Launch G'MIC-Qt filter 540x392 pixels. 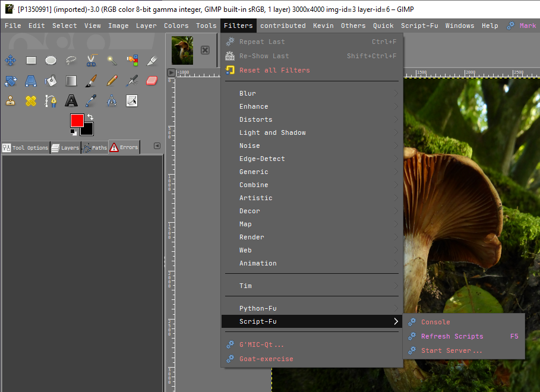[312, 345]
